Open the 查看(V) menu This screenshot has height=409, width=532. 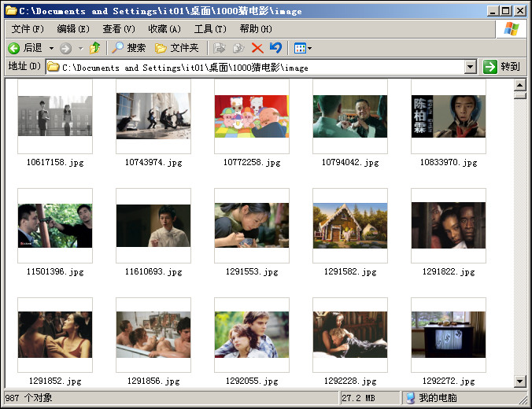click(119, 29)
